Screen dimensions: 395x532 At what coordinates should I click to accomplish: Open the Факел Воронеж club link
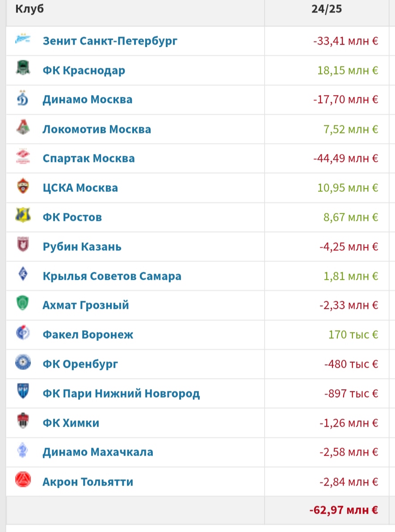click(x=88, y=335)
